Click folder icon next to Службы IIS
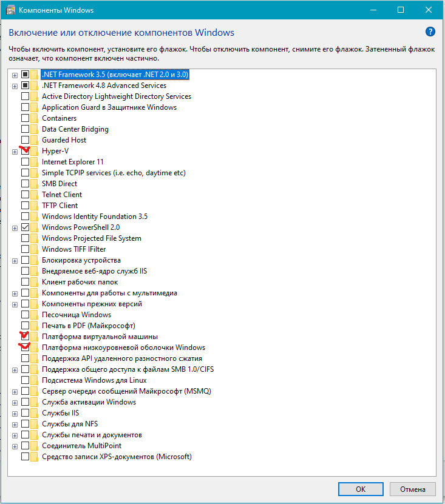 click(x=35, y=413)
